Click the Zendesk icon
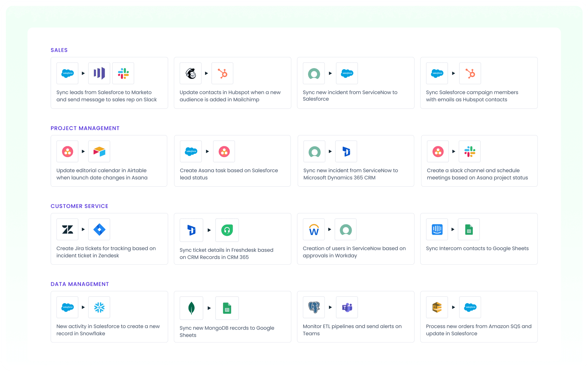This screenshot has width=588, height=371. tap(67, 229)
